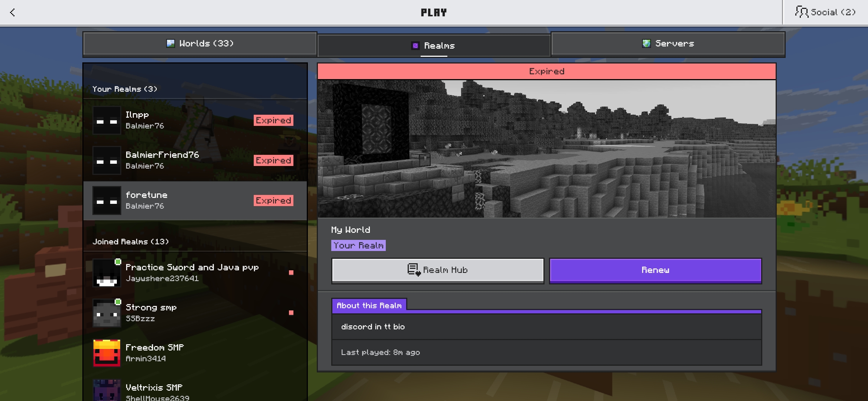Click the red status dot for Practice Sword
Image resolution: width=868 pixels, height=401 pixels.
pos(291,273)
